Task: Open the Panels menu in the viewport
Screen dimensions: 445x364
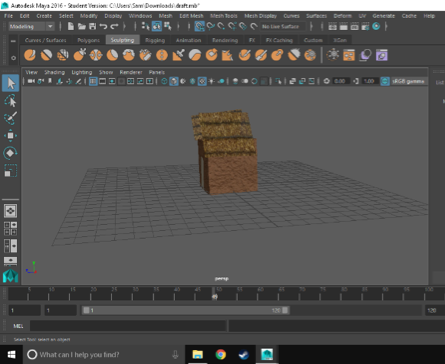Action: coord(157,72)
